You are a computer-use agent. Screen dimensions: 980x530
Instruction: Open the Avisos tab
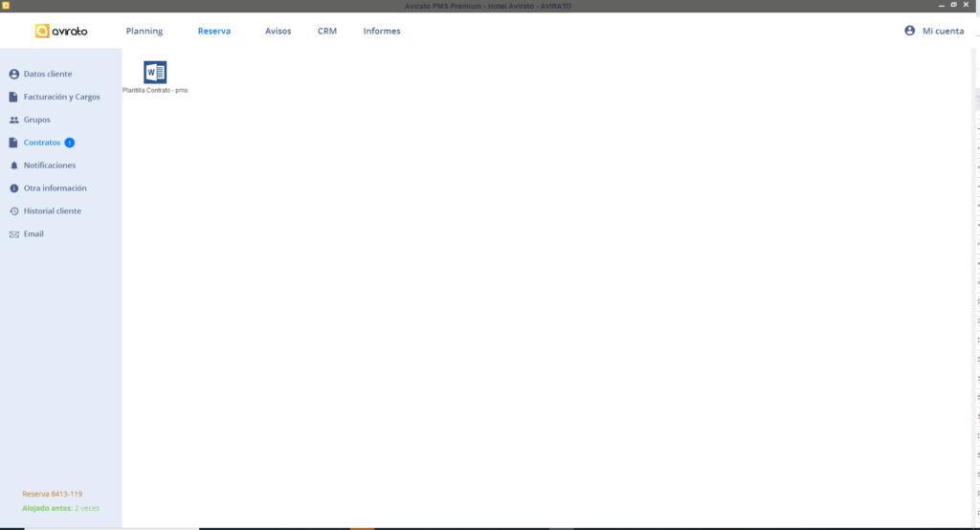pos(278,31)
